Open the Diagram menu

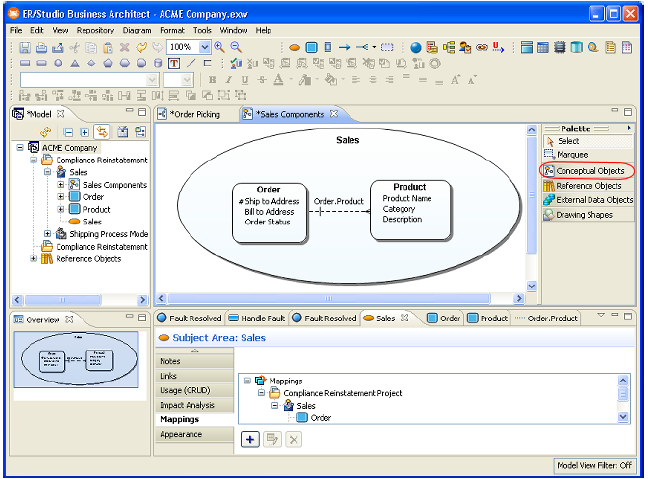point(137,31)
